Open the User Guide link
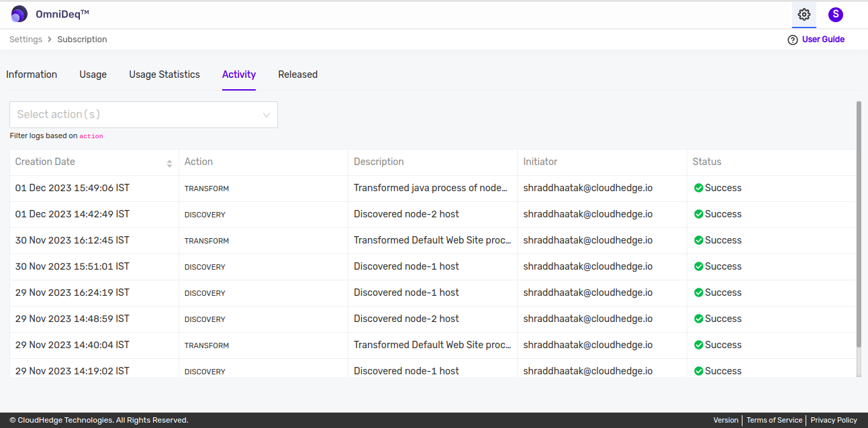Image resolution: width=868 pixels, height=428 pixels. (x=823, y=40)
